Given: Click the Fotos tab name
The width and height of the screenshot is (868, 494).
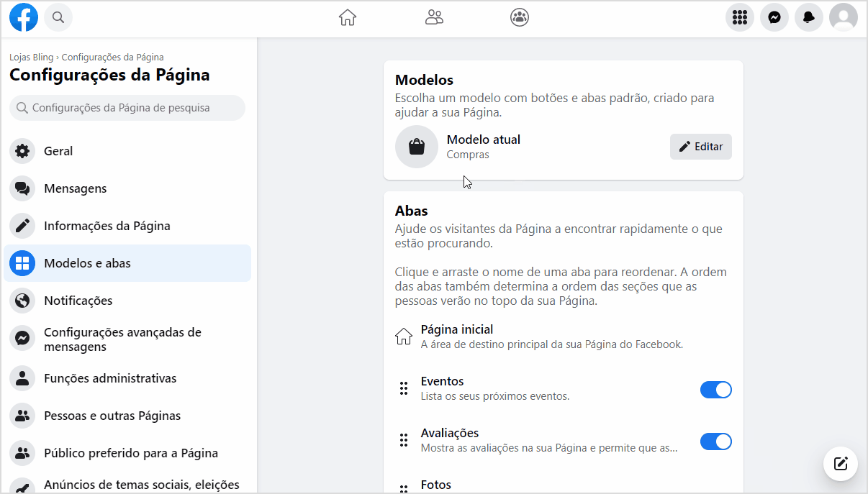Looking at the screenshot, I should point(436,485).
